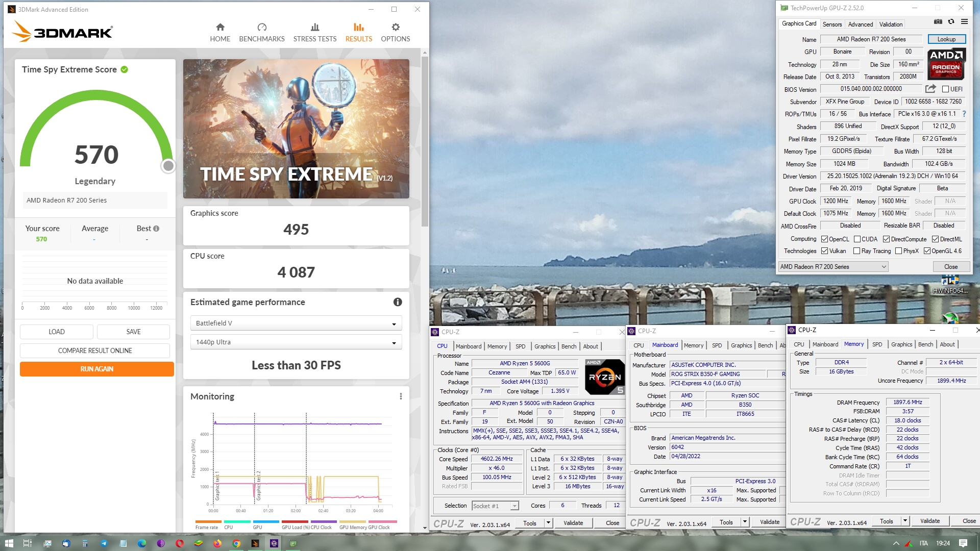
Task: Toggle OpenCL checkbox in GPU-Z
Action: pyautogui.click(x=824, y=239)
